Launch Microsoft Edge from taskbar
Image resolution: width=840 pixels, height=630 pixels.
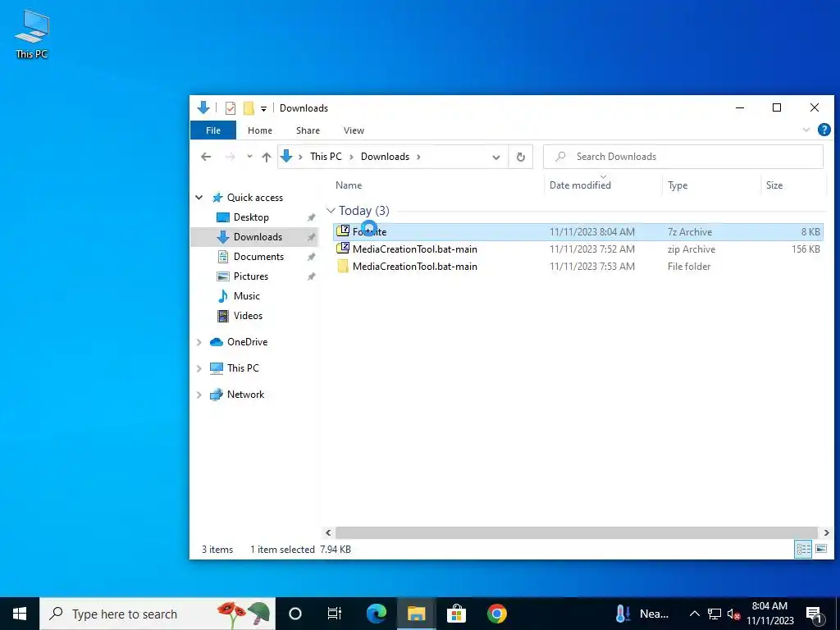[376, 614]
